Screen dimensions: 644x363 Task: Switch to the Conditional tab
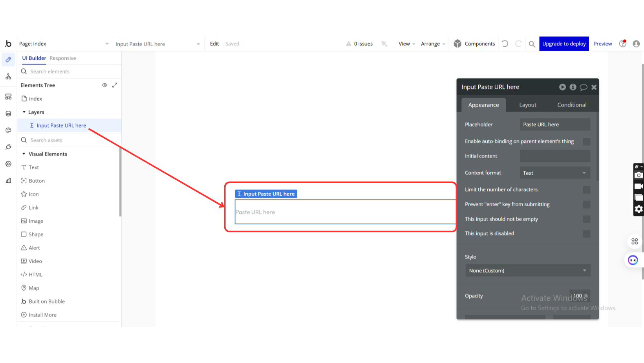(x=572, y=105)
